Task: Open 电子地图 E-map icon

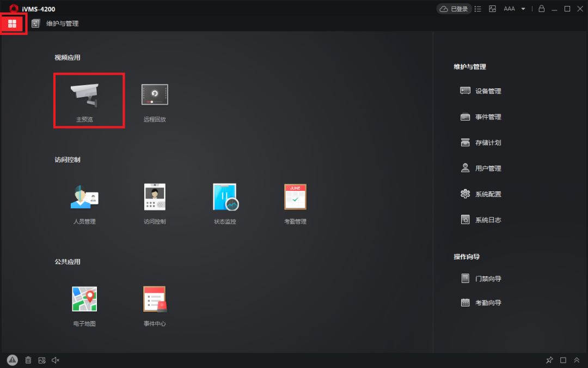Action: (84, 299)
